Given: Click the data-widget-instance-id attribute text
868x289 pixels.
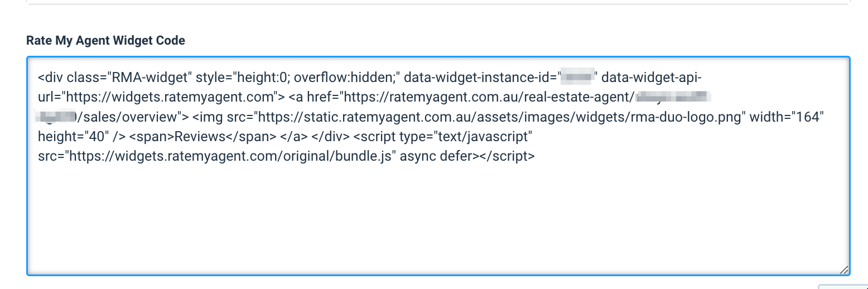Looking at the screenshot, I should pyautogui.click(x=479, y=76).
